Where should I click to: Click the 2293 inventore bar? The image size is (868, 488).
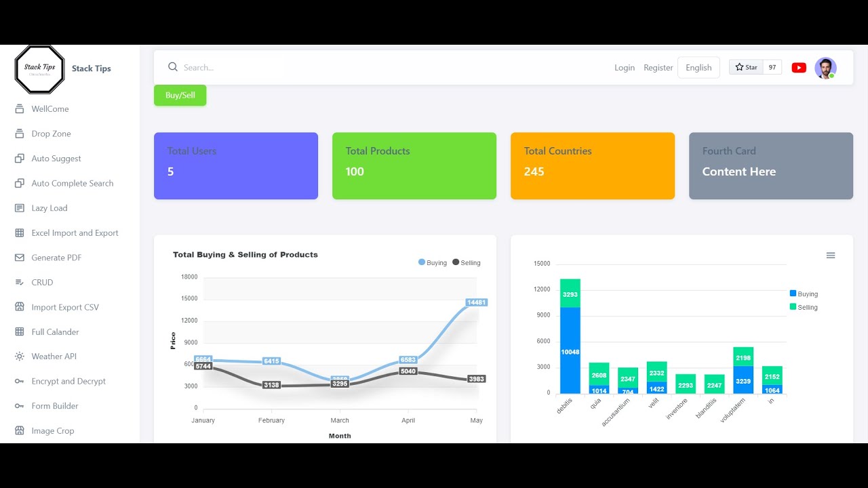[x=686, y=384]
